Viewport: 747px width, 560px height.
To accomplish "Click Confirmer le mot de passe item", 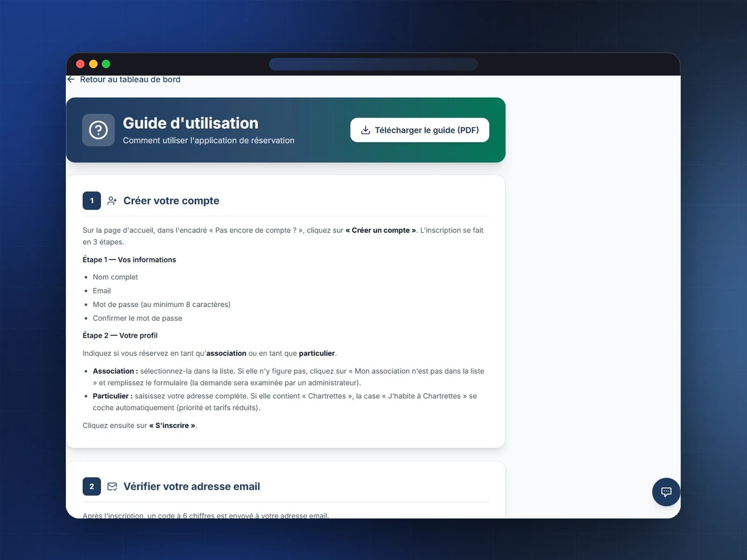I will pyautogui.click(x=137, y=318).
